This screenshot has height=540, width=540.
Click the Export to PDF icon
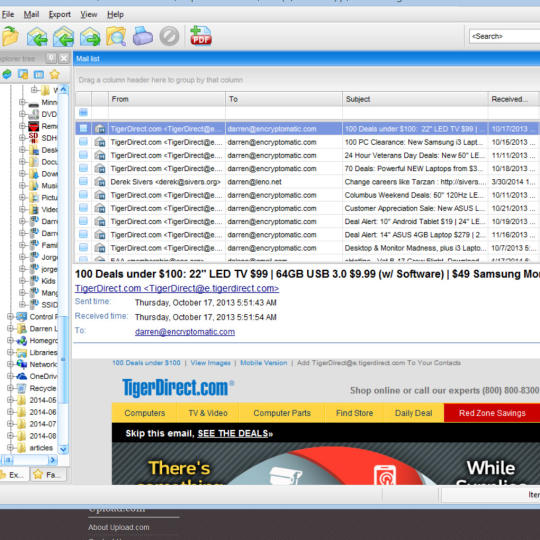201,35
